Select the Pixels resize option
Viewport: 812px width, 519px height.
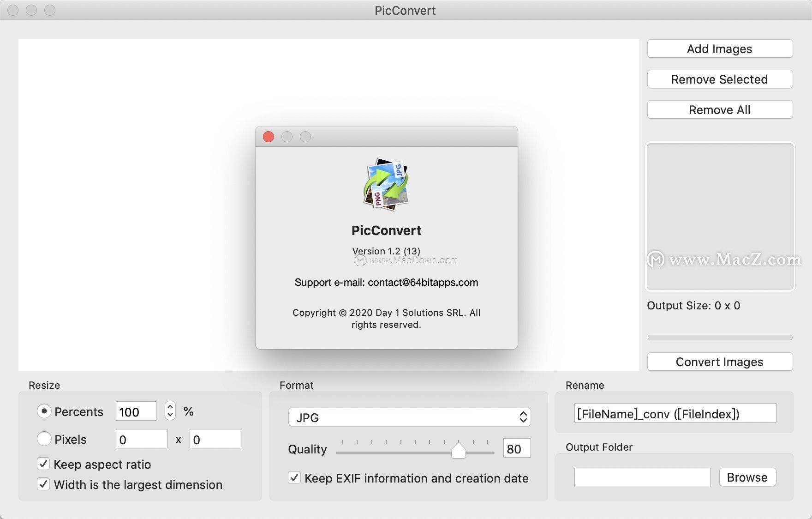[44, 439]
